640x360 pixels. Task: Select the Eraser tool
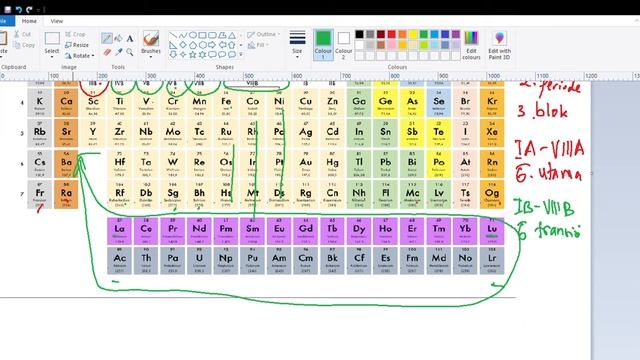(107, 52)
